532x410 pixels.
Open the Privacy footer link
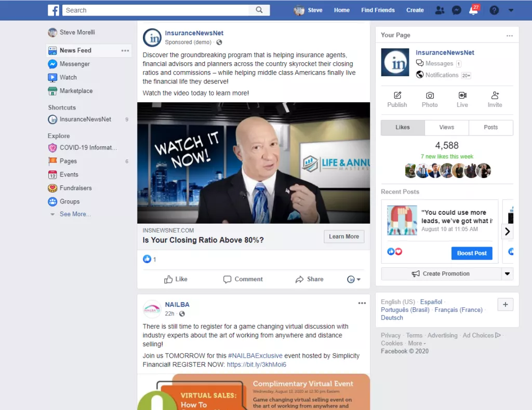coord(391,335)
